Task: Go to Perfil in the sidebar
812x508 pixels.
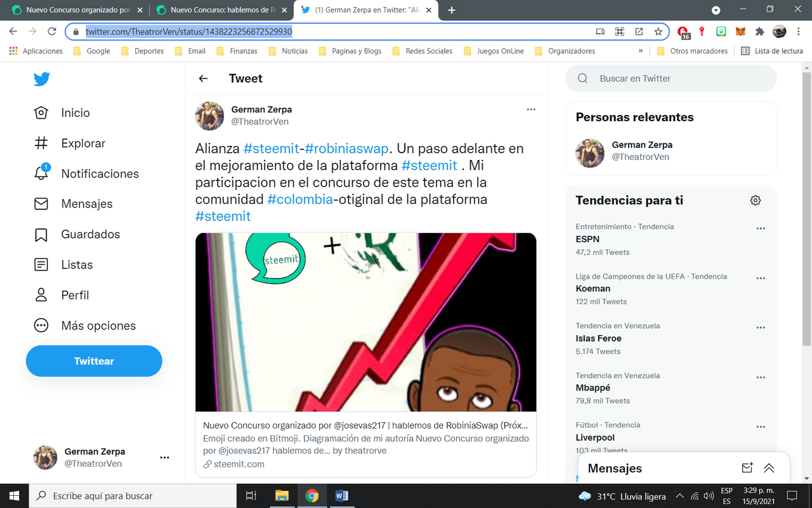Action: (62, 295)
